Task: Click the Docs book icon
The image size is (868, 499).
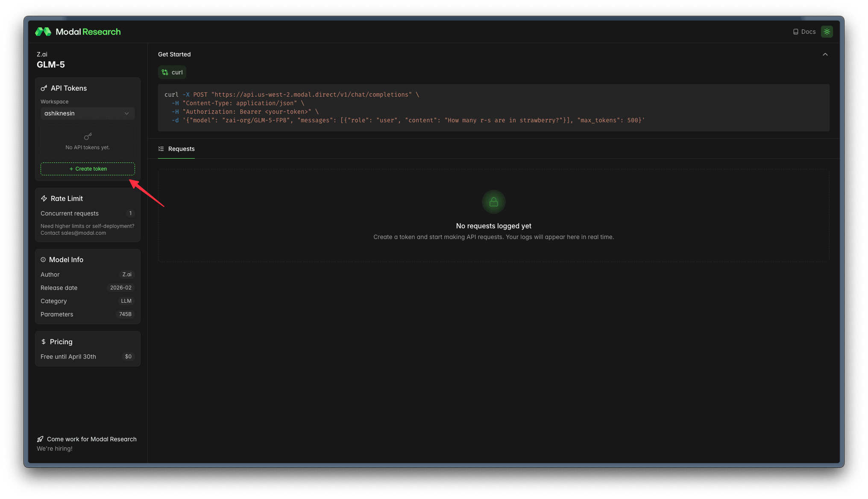Action: [795, 32]
